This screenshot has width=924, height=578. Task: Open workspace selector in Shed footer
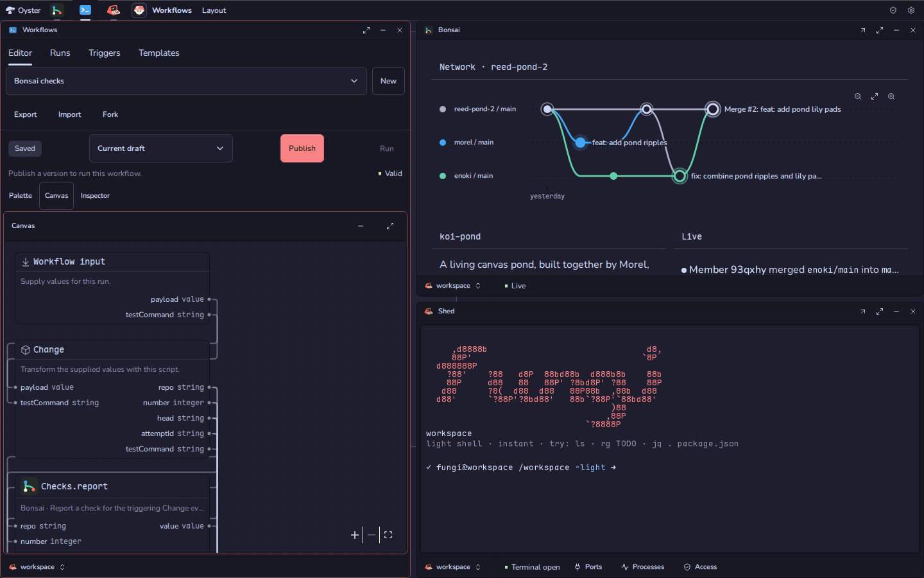[453, 567]
